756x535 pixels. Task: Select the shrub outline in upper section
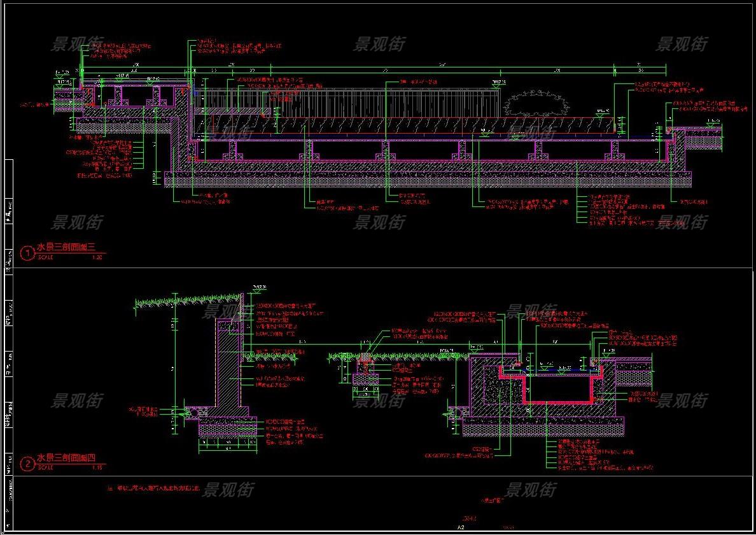536,103
